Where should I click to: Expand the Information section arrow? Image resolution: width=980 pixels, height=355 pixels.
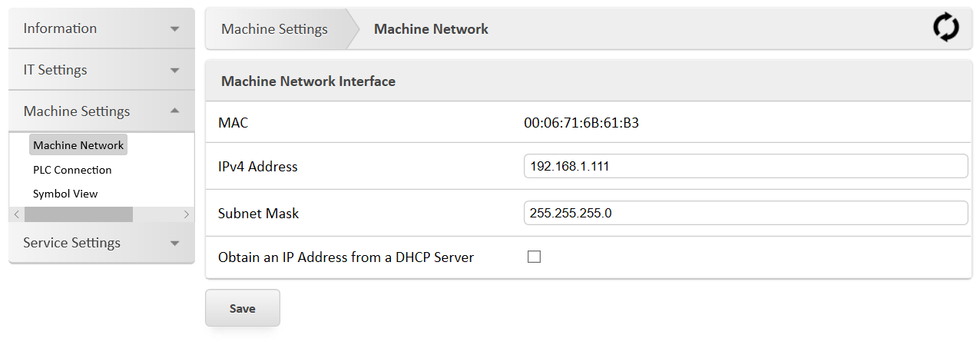click(175, 29)
